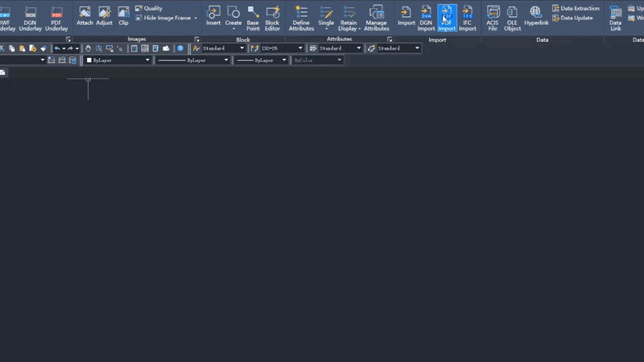Open the OLE Object tool
Viewport: 644px width, 362px height.
pos(513,18)
